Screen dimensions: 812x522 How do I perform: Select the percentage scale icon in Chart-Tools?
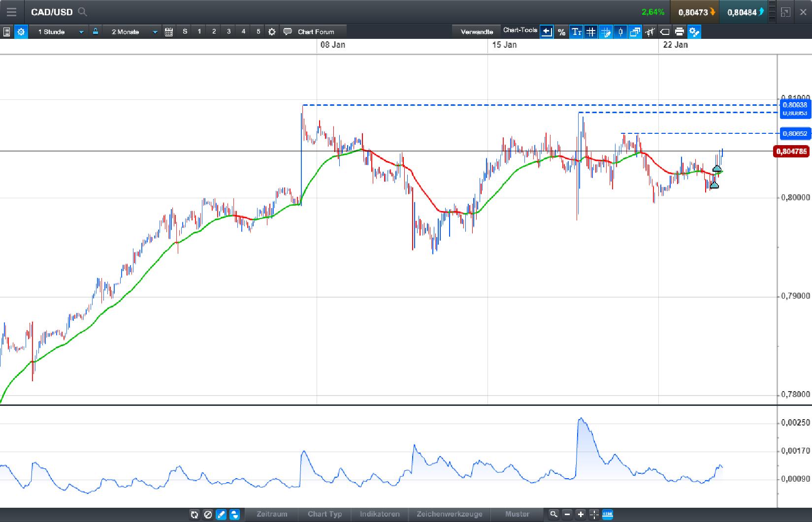tap(561, 31)
